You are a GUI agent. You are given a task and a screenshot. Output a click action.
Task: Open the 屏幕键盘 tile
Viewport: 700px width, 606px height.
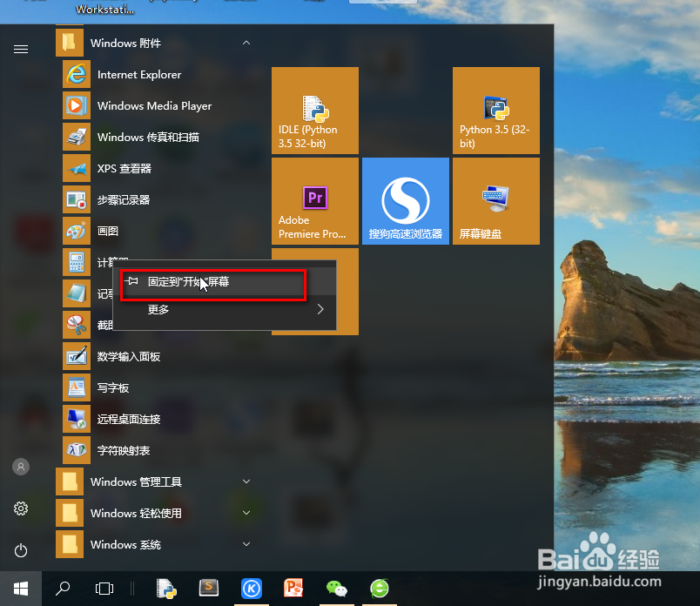click(495, 200)
